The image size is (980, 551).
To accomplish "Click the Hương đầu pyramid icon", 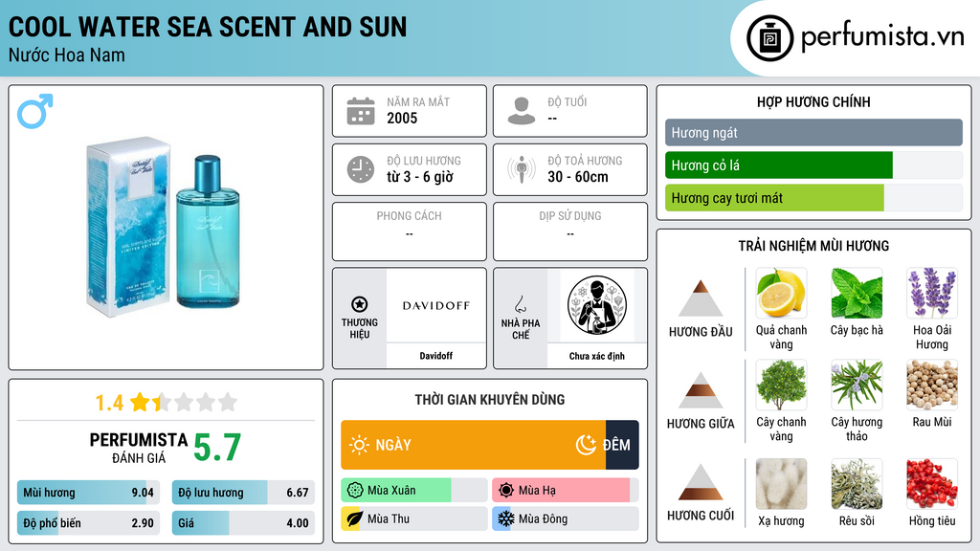I will pos(701,298).
